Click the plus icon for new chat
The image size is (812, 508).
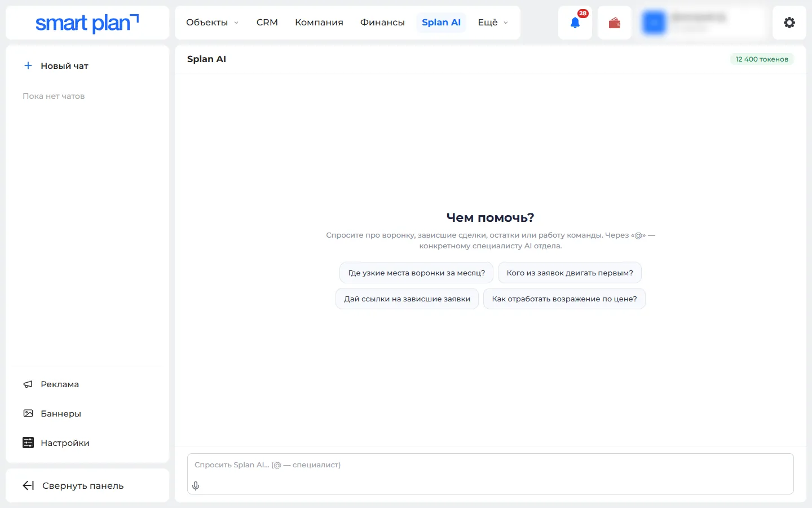tap(28, 65)
